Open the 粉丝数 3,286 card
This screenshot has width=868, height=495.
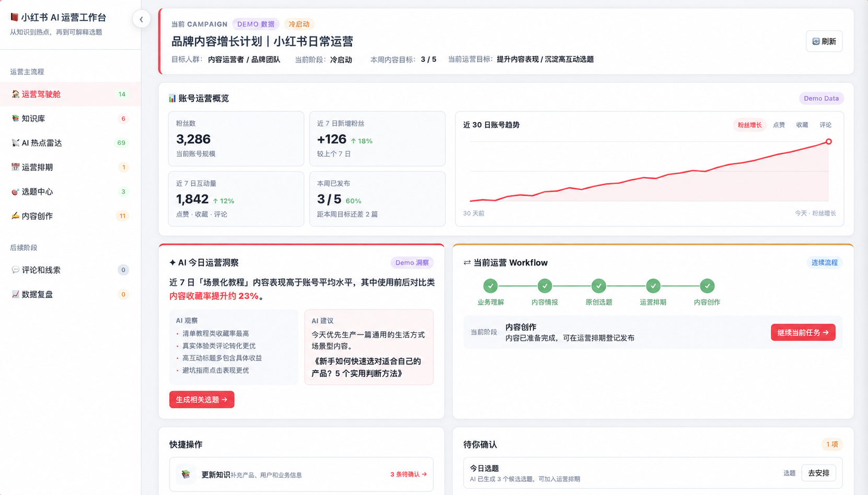[x=236, y=139]
